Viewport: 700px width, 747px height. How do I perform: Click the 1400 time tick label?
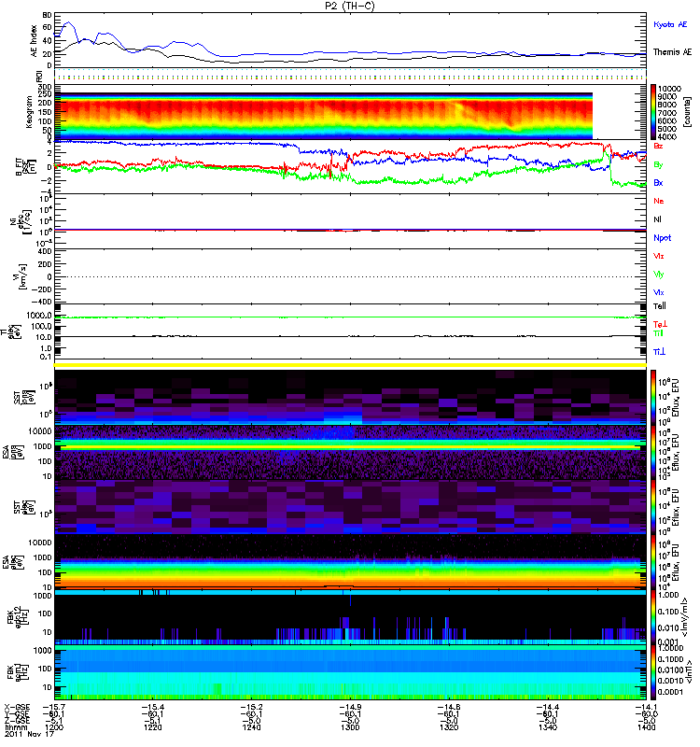644,726
